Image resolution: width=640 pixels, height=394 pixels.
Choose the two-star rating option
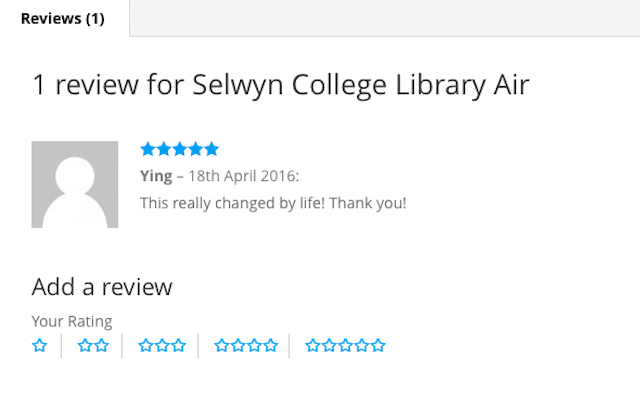(93, 346)
